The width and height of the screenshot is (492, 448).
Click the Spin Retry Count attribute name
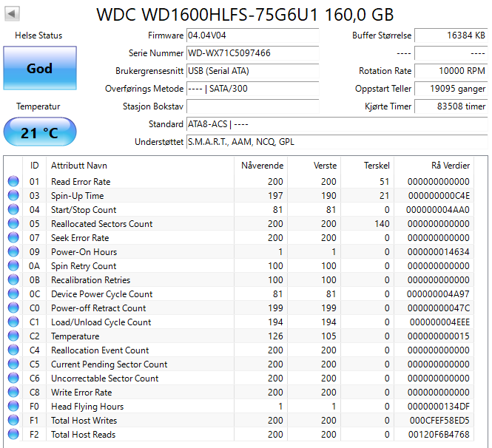[84, 266]
